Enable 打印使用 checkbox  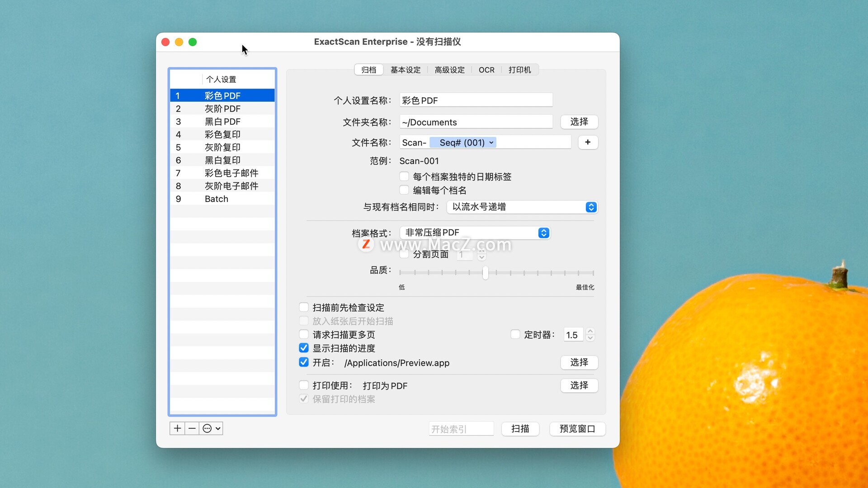pos(304,385)
